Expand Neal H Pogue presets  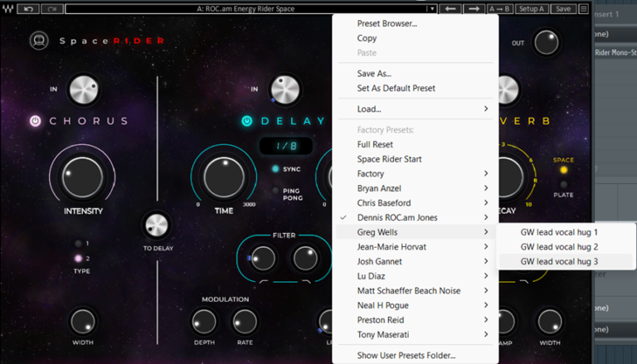(x=416, y=305)
